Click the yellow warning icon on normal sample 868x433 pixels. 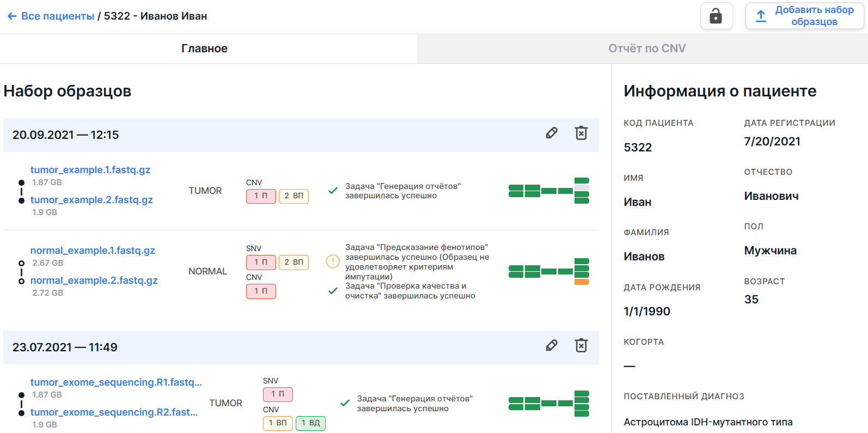pyautogui.click(x=333, y=261)
